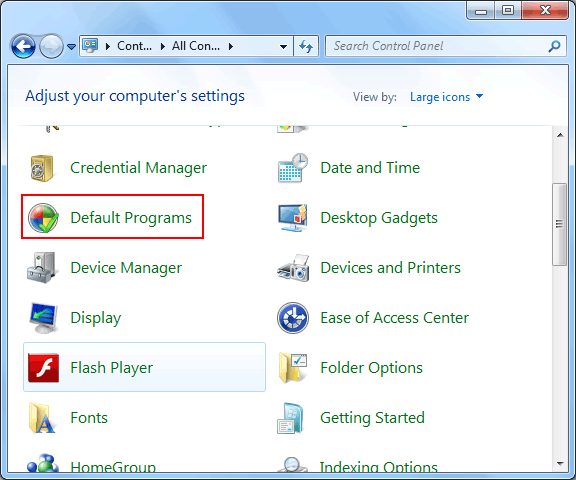This screenshot has height=480, width=576.
Task: Open the Desktop Gadgets link
Action: point(379,218)
